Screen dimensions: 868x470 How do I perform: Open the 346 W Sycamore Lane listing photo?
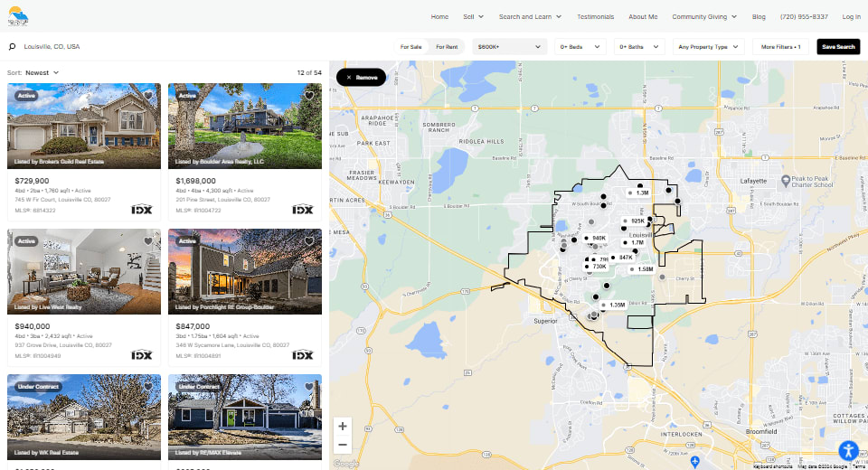pos(245,272)
